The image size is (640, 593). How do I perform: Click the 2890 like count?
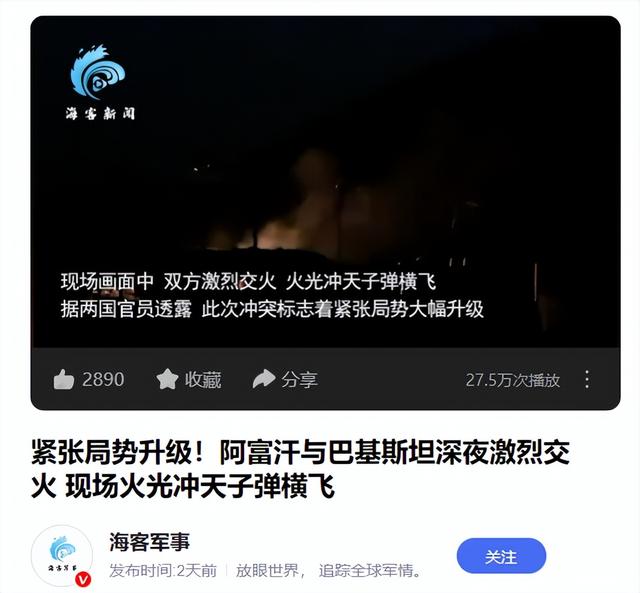103,380
